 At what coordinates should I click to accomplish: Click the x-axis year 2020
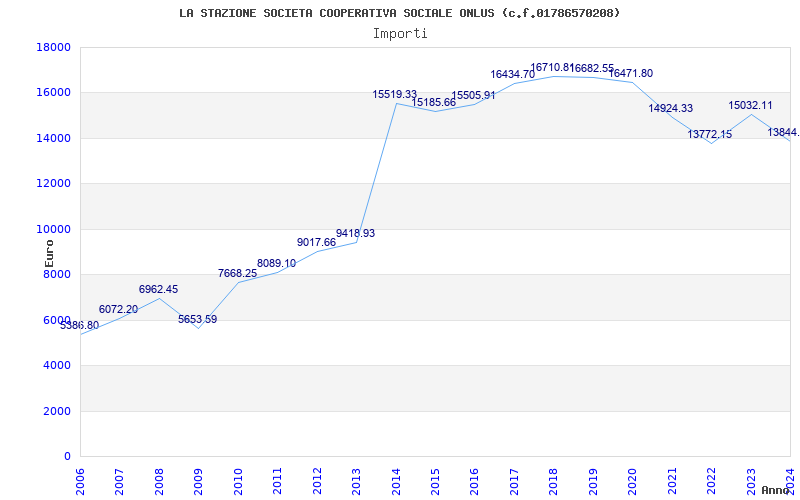[x=632, y=481]
